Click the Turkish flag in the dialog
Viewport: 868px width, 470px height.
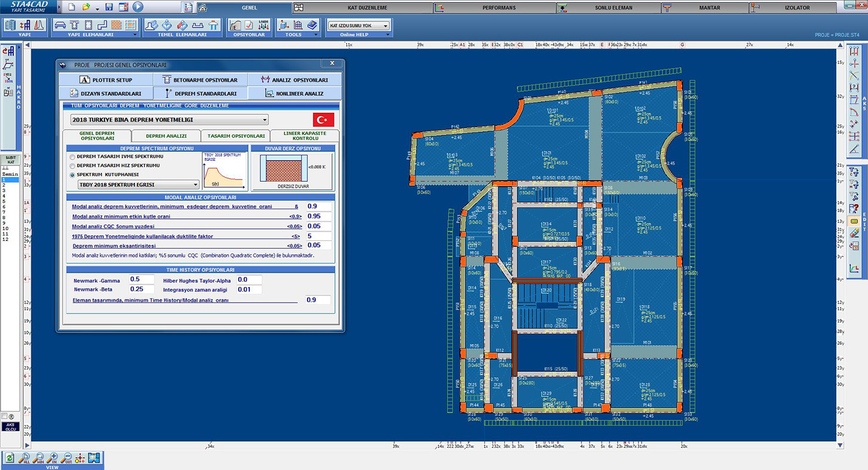tap(324, 119)
